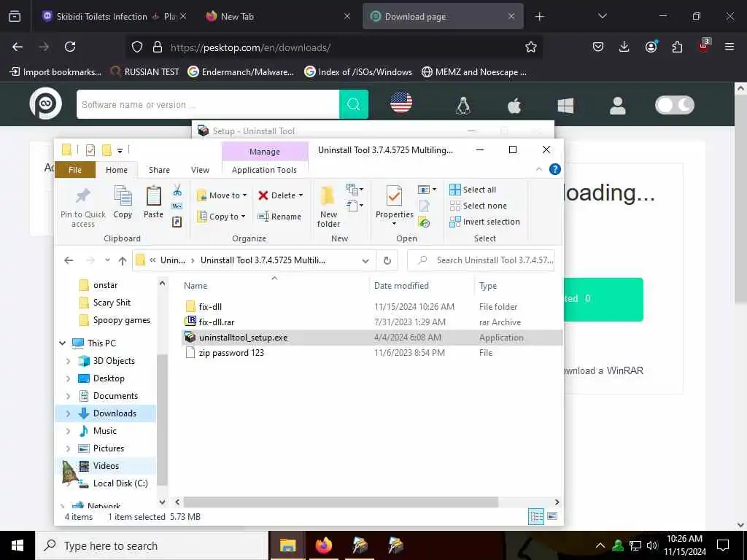Viewport: 747px width, 560px height.
Task: Click the Apple platform icon on pesktop
Action: 514,106
